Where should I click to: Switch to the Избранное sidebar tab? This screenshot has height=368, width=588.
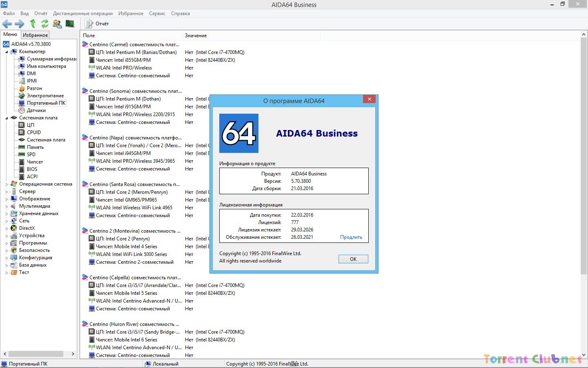(x=35, y=35)
